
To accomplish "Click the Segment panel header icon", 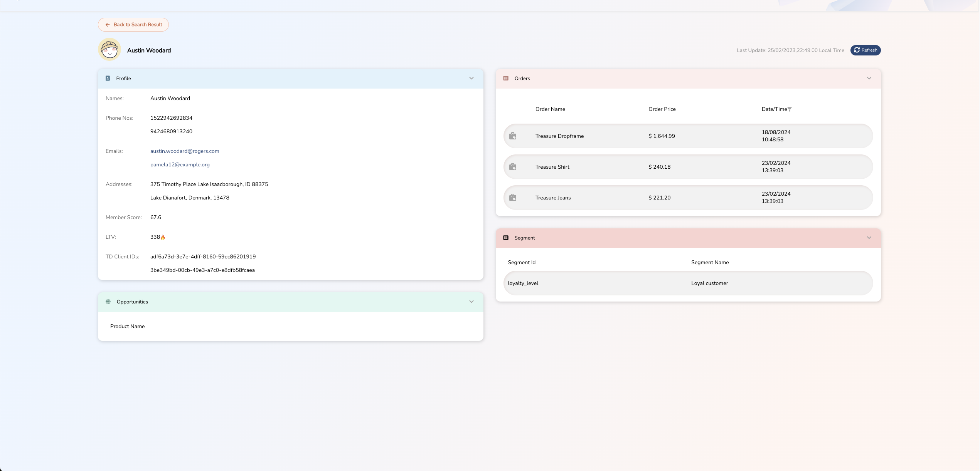I will click(506, 238).
